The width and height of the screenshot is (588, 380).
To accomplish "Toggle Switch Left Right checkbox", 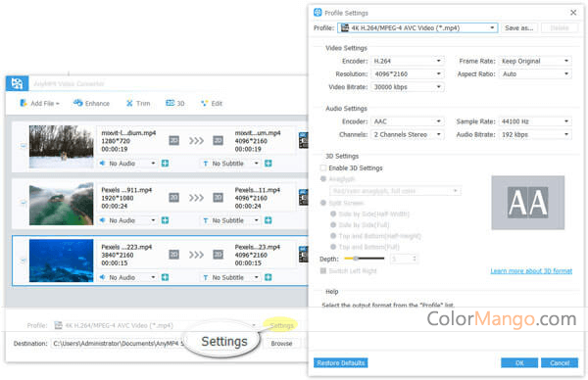I will pyautogui.click(x=323, y=270).
